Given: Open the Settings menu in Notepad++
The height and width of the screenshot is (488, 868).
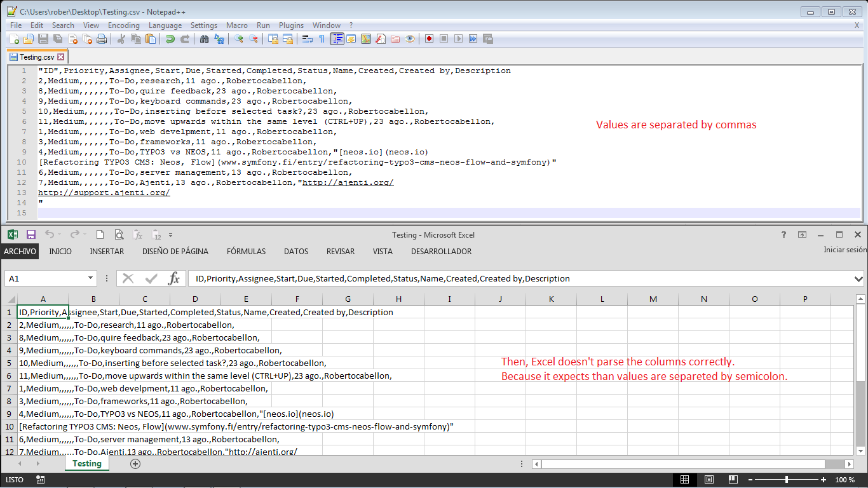Looking at the screenshot, I should tap(204, 25).
